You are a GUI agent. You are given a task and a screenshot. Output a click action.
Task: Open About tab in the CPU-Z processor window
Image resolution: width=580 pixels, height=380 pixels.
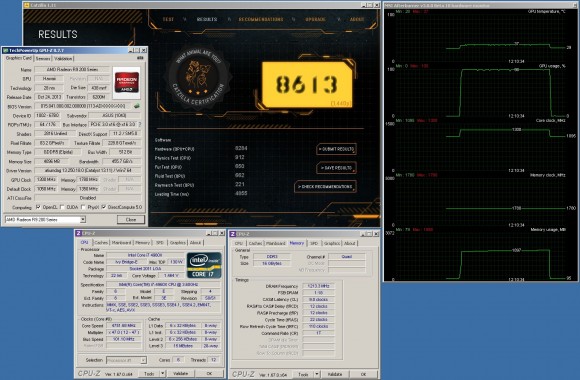tap(195, 243)
